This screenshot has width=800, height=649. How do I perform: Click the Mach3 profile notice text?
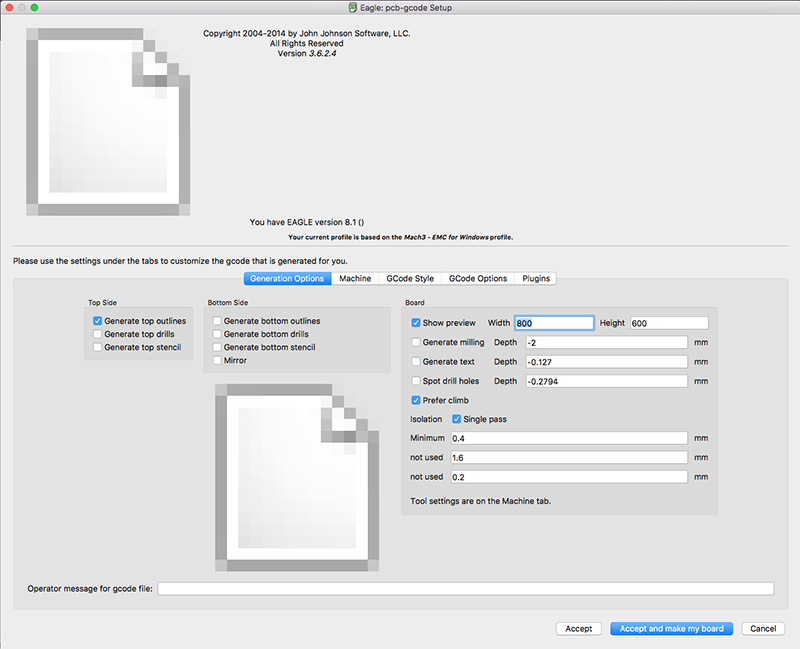coord(401,237)
